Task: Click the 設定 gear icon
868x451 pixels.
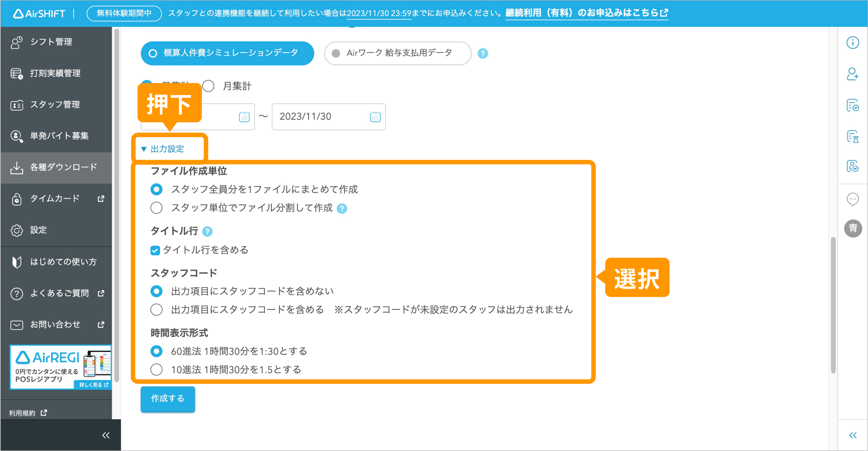Action: point(16,230)
